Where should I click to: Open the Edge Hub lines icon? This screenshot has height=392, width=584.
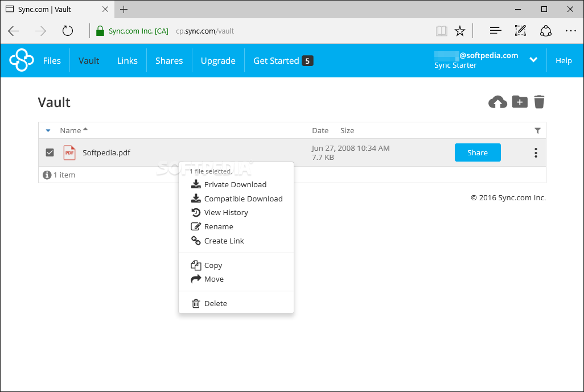(x=495, y=31)
